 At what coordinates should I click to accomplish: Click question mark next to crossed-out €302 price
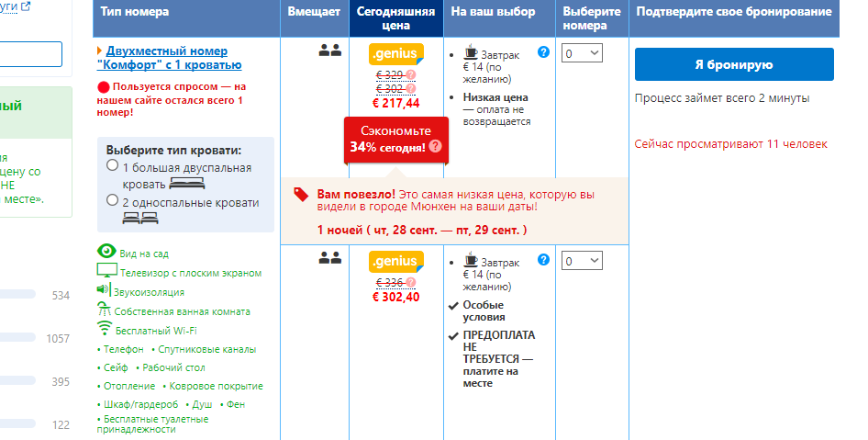(x=411, y=89)
